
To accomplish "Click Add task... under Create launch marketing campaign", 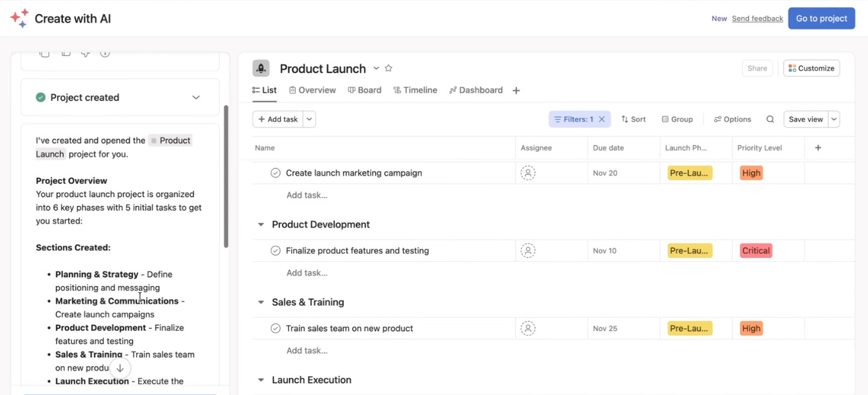I will (x=307, y=195).
